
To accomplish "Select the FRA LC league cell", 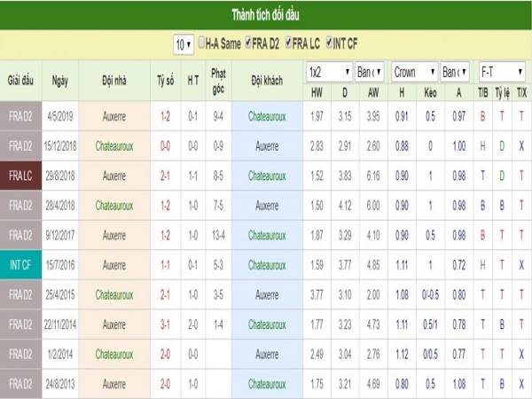I will pyautogui.click(x=20, y=176).
